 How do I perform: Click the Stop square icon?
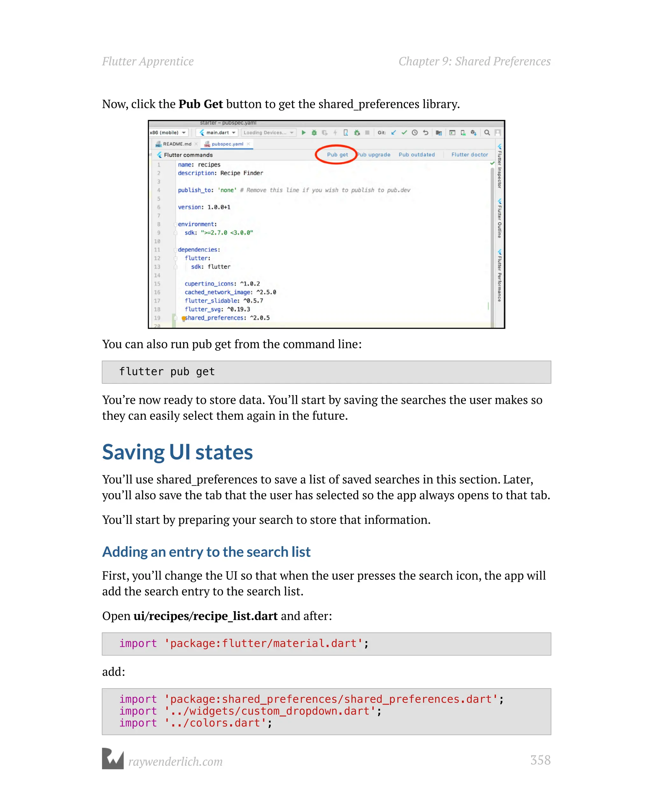click(x=367, y=133)
